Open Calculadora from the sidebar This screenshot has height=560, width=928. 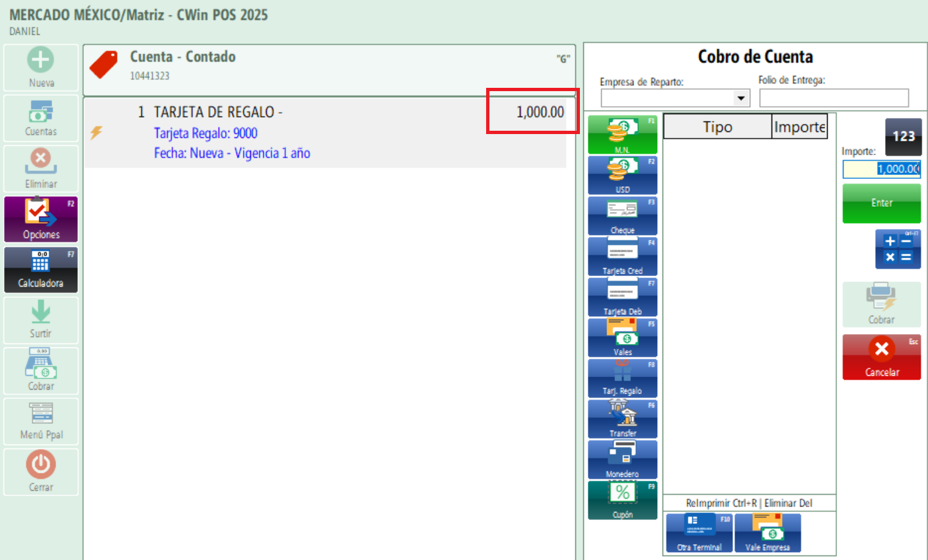coord(41,270)
